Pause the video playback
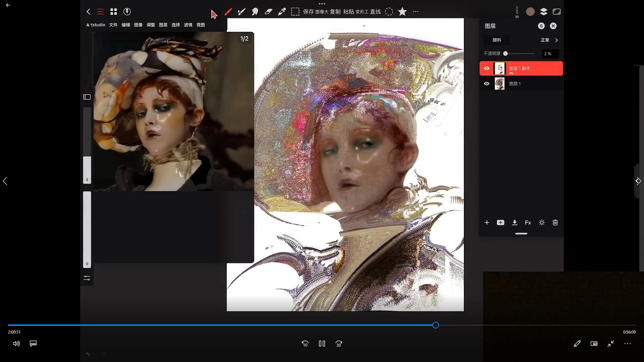 [322, 344]
